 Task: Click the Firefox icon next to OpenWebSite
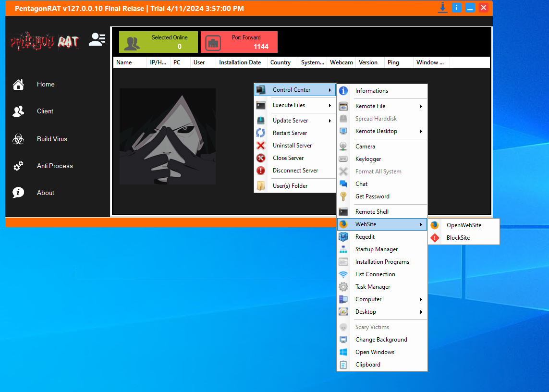point(435,225)
